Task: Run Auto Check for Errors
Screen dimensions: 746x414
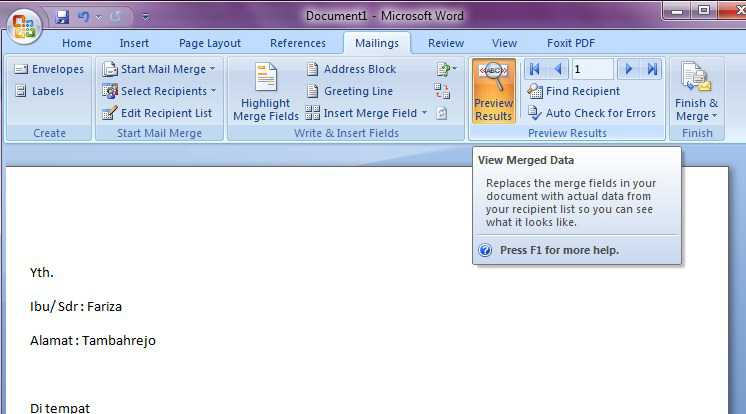Action: tap(592, 113)
